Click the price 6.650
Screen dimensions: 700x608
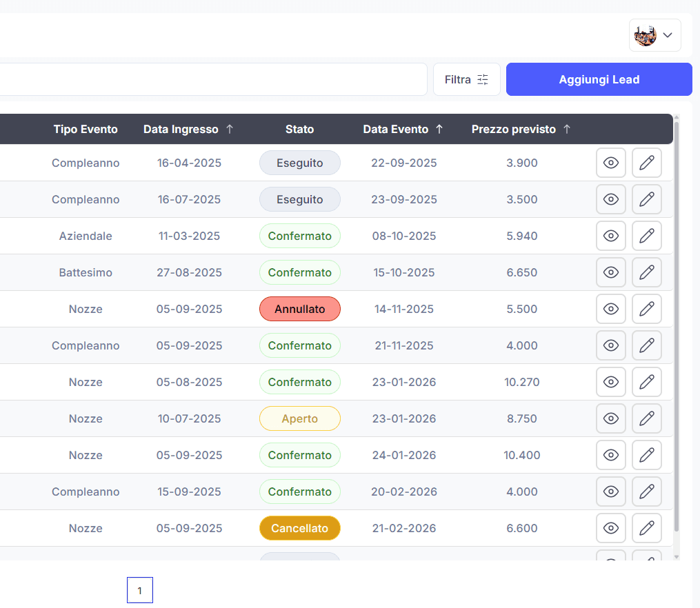tap(522, 272)
